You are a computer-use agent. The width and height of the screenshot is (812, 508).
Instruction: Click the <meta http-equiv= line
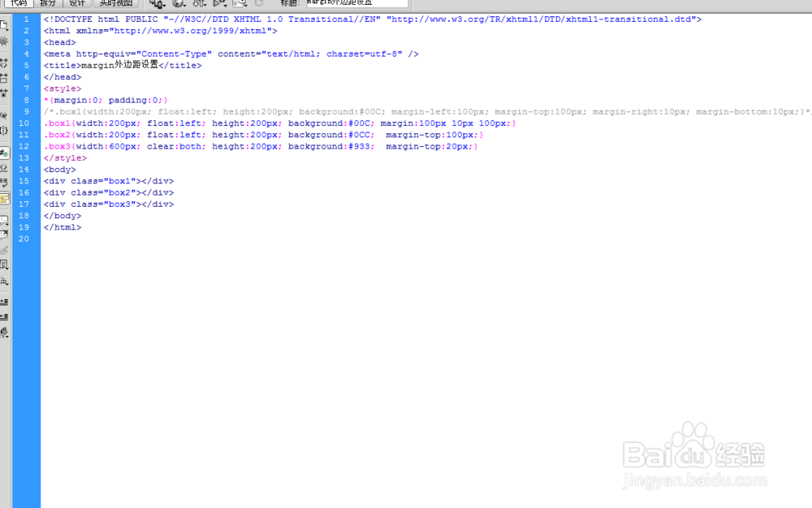[231, 54]
